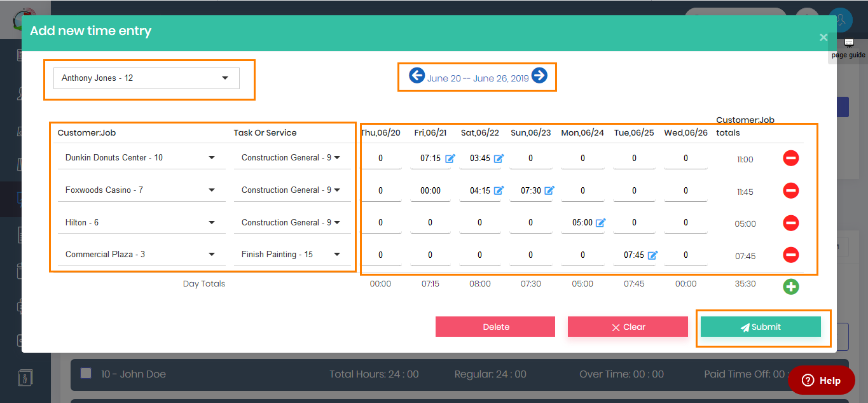The image size is (868, 403).
Task: Open the user profile avatar menu
Action: pos(840,20)
